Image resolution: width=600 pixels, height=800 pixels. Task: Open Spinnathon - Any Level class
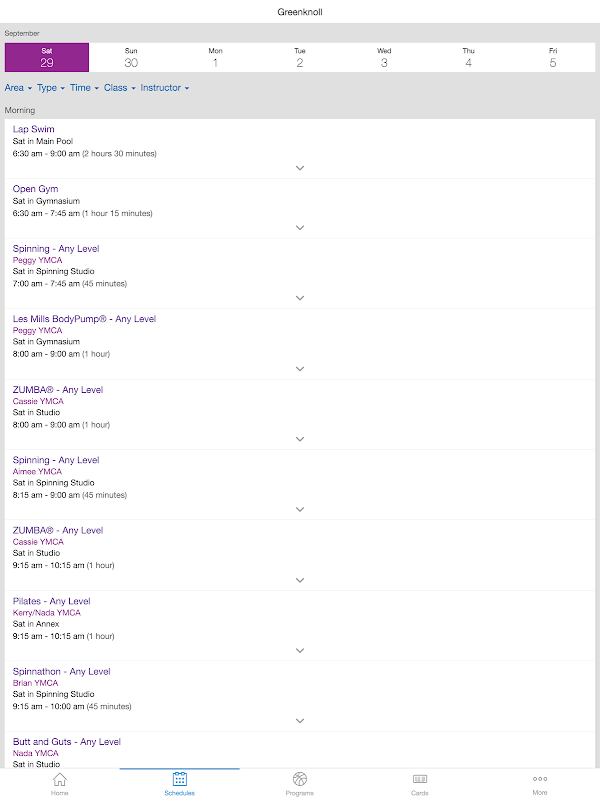click(x=62, y=672)
